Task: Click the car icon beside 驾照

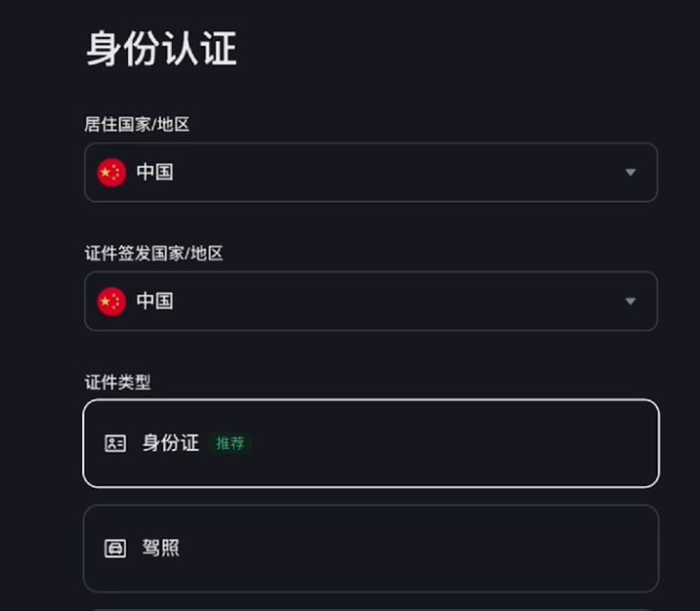Action: click(115, 549)
